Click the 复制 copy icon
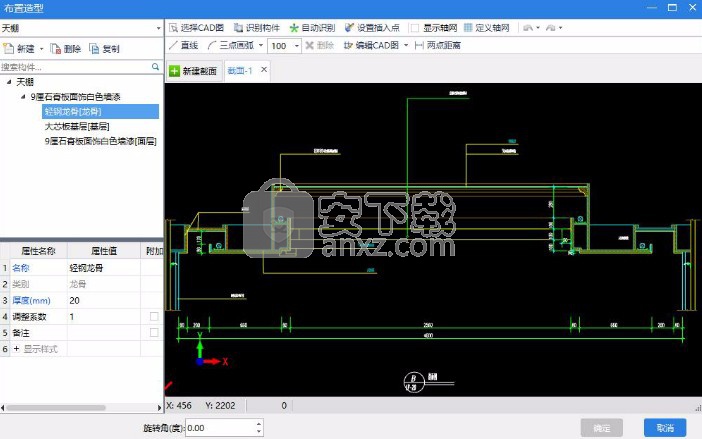The image size is (702, 439). click(x=94, y=48)
